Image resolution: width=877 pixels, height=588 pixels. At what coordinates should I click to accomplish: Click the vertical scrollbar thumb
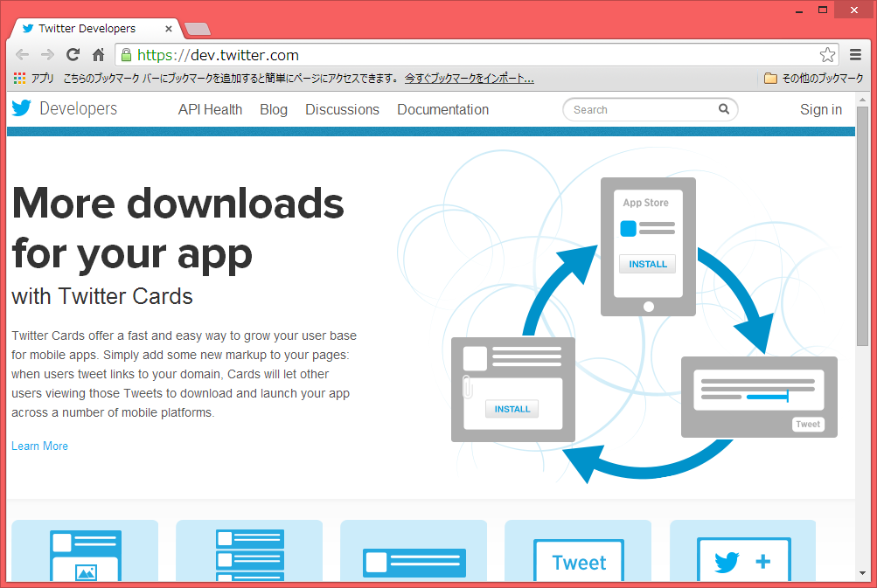click(x=862, y=225)
